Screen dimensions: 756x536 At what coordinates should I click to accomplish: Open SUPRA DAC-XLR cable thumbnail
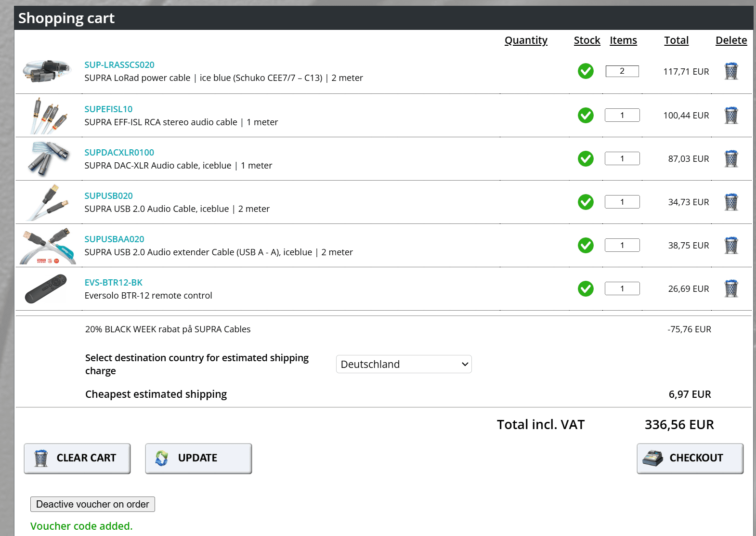point(48,159)
